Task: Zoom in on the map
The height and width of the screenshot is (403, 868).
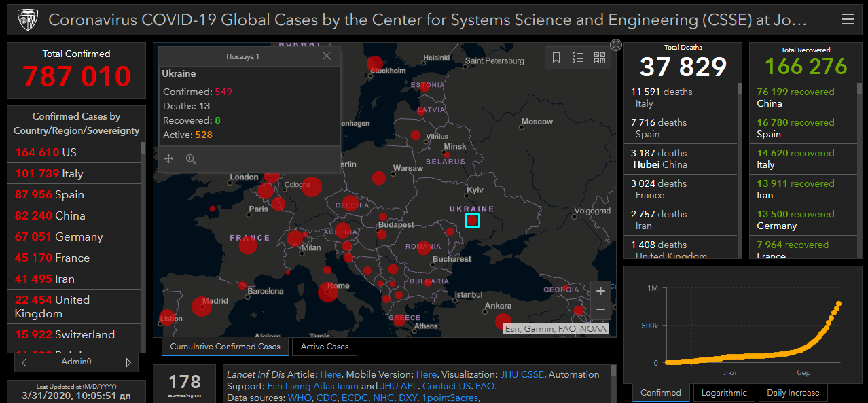Action: [x=600, y=292]
